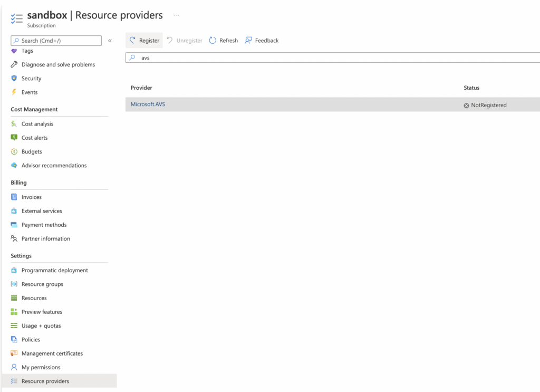Click the provider filter field containing avs
540x392 pixels.
[x=332, y=58]
